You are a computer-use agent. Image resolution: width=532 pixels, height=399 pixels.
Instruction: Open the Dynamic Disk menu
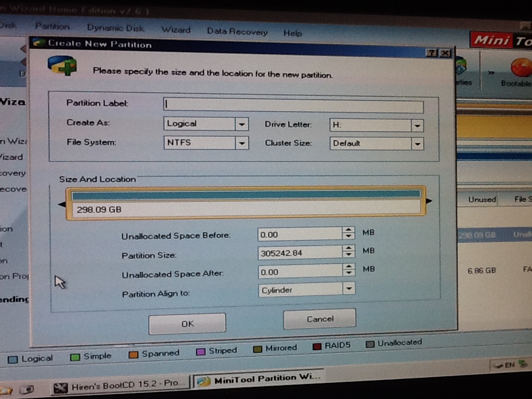coord(115,28)
